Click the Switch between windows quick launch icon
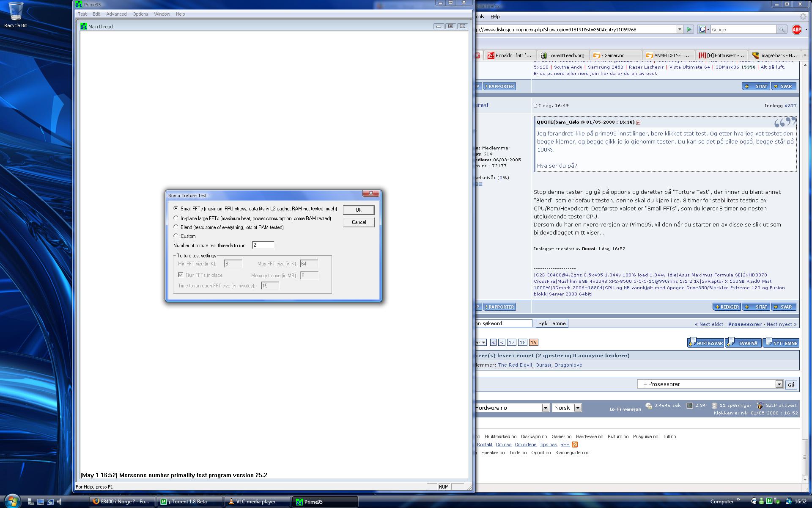Image resolution: width=812 pixels, height=508 pixels. click(x=50, y=502)
